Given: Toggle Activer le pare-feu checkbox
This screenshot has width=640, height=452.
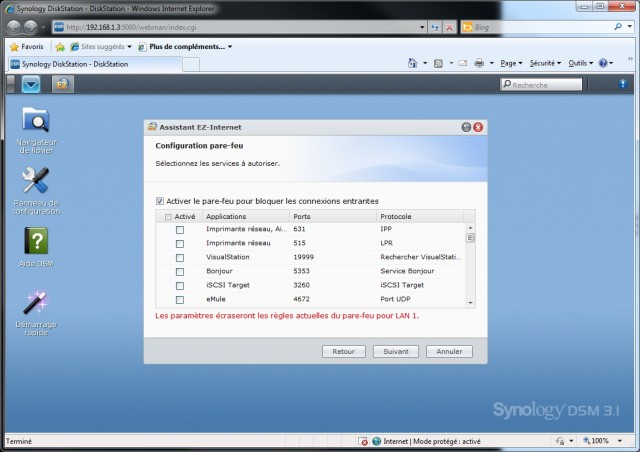Looking at the screenshot, I should [160, 201].
